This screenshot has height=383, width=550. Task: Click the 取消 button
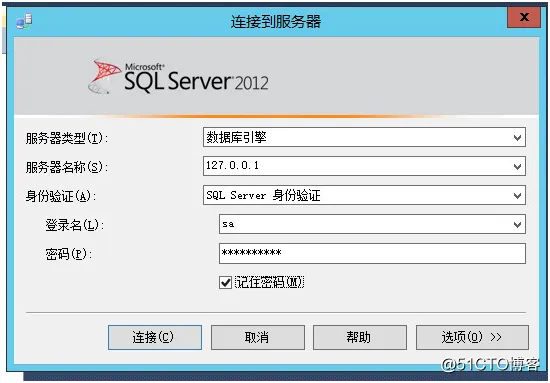pyautogui.click(x=257, y=337)
